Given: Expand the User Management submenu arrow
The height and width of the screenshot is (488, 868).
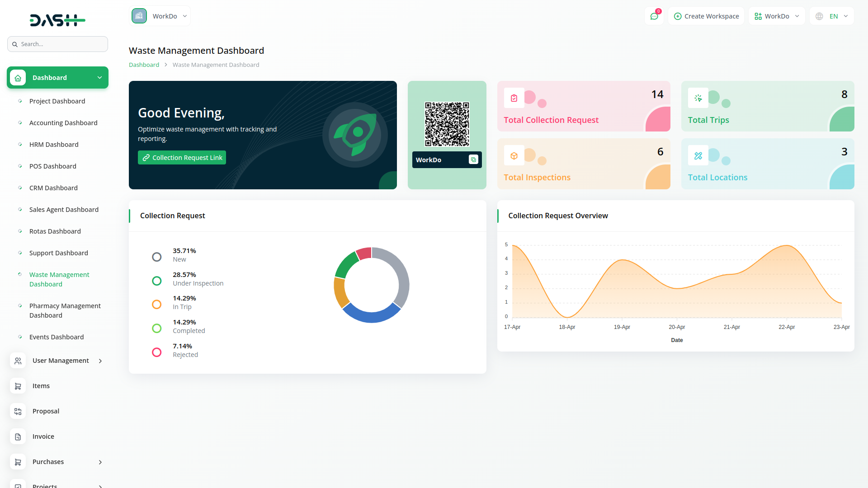Looking at the screenshot, I should coord(100,361).
